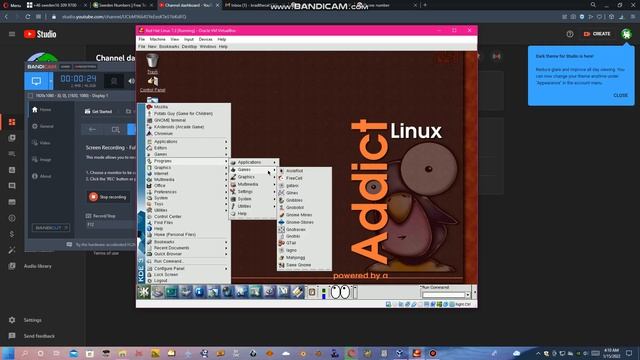
Task: Click the Send feedback sidebar icon
Action: click(12, 336)
